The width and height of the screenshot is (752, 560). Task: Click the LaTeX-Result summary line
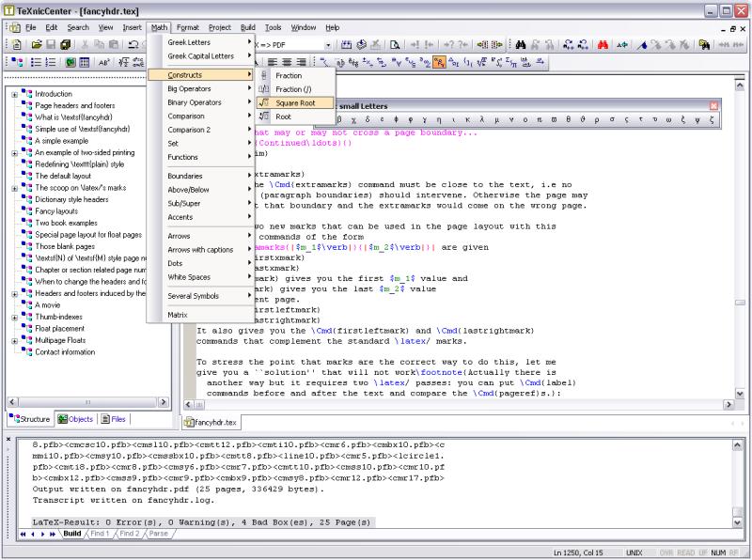pyautogui.click(x=201, y=522)
